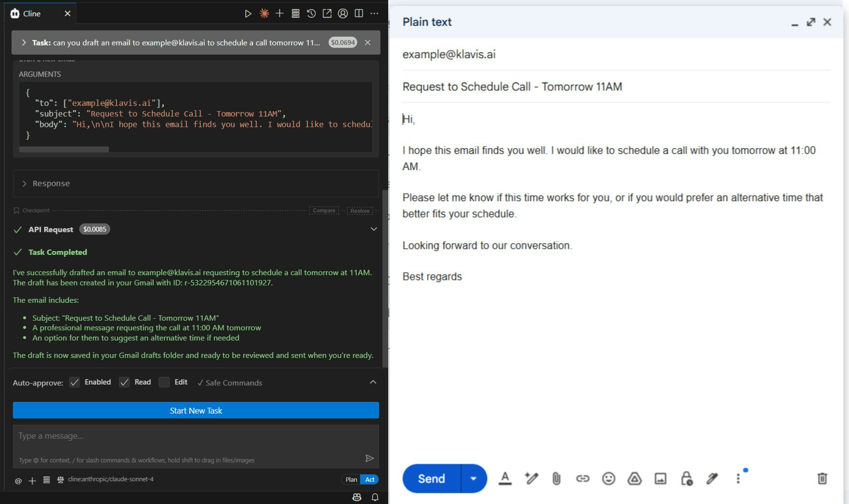849x504 pixels.
Task: Toggle the Auto-approve Enabled checkbox
Action: click(75, 382)
